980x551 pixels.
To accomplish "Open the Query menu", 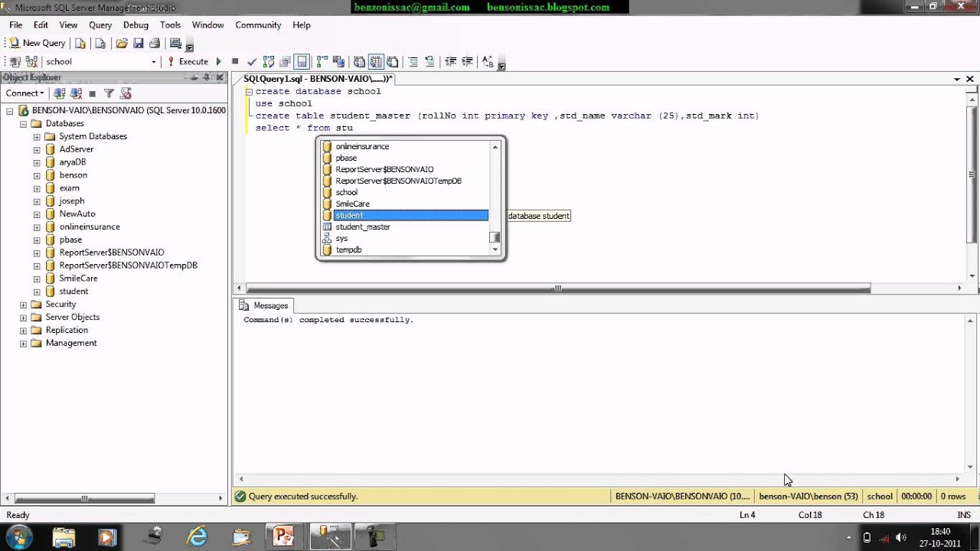I will [100, 24].
